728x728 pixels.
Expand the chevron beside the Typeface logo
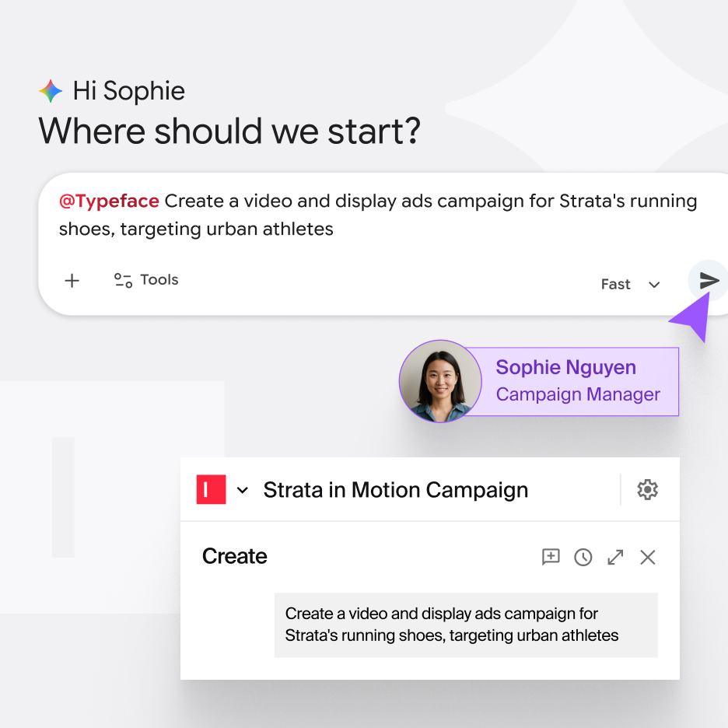pyautogui.click(x=243, y=490)
